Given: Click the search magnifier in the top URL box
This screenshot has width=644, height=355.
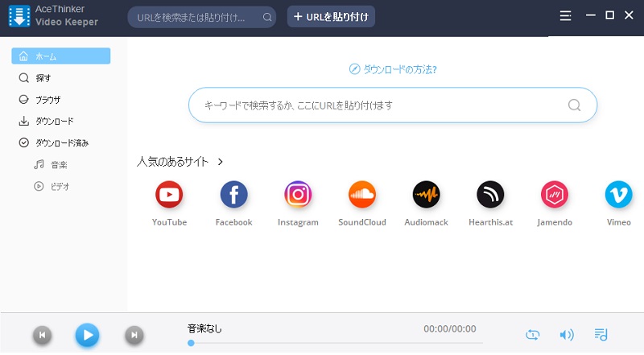Looking at the screenshot, I should click(267, 17).
